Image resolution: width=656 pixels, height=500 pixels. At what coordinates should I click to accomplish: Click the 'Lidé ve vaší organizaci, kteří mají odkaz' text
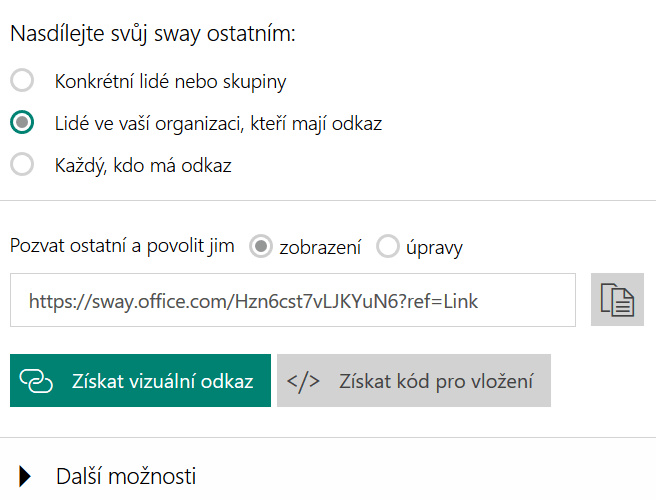click(218, 123)
